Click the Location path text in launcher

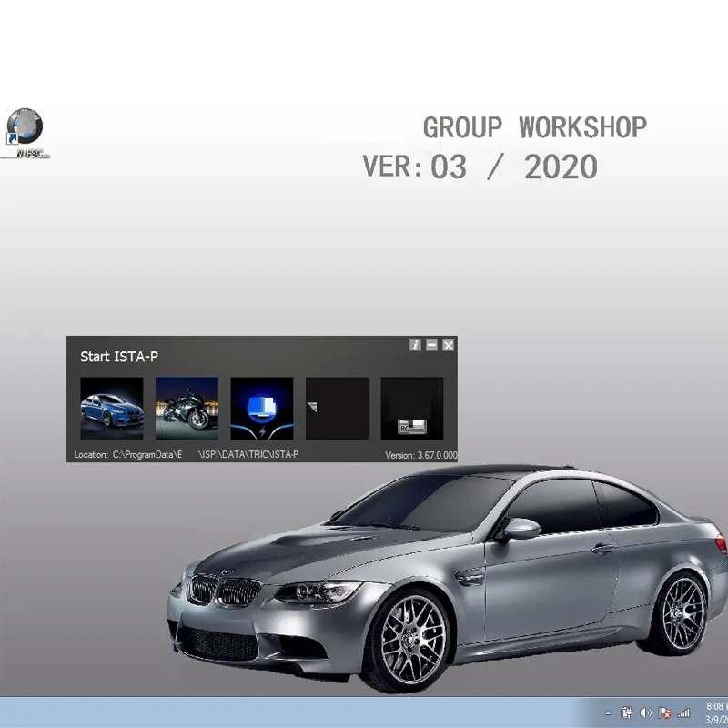coord(187,454)
